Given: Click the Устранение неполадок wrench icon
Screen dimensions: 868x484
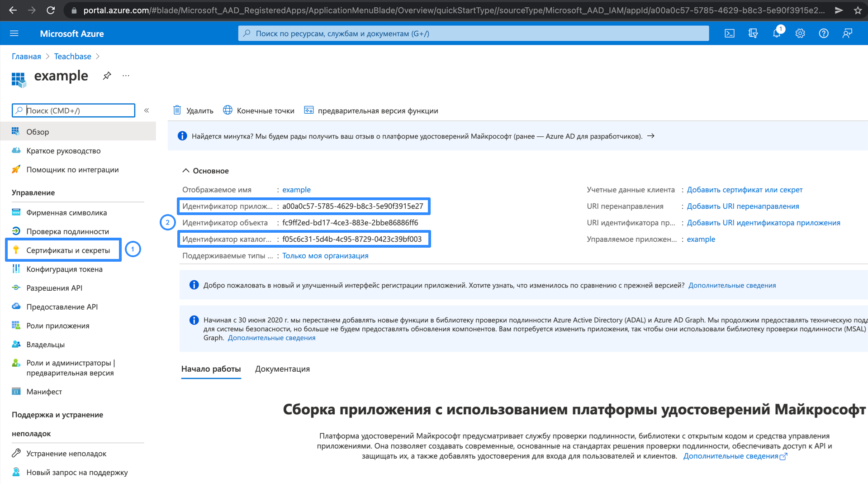Looking at the screenshot, I should [16, 453].
